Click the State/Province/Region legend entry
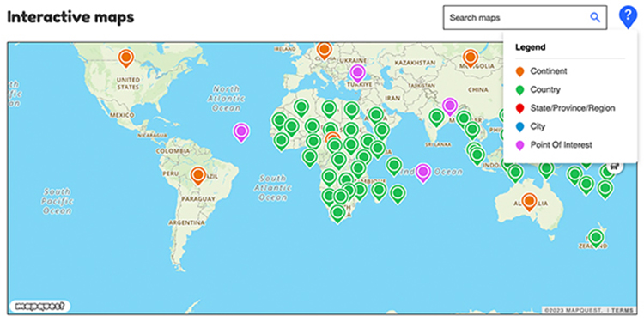Viewport: 644px width, 322px height. coord(565,108)
